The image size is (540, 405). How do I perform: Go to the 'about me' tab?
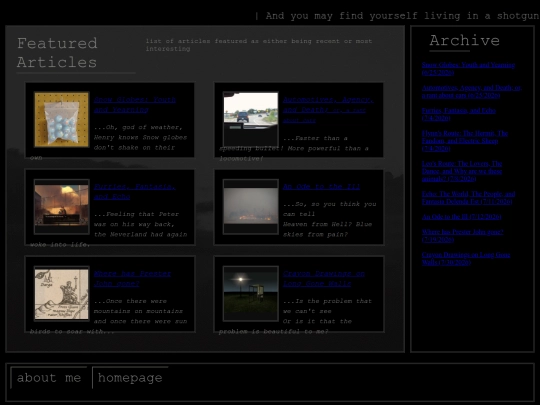point(49,378)
